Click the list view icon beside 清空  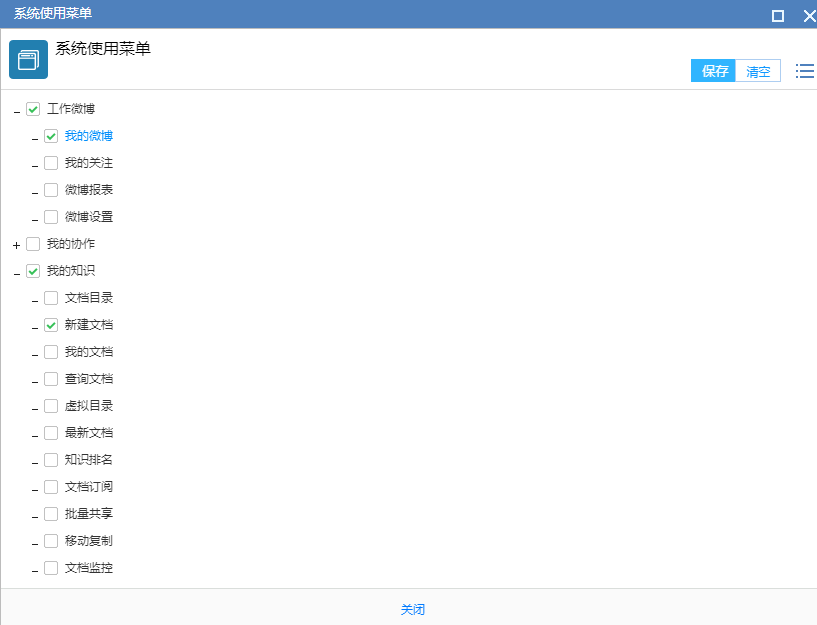(x=804, y=71)
